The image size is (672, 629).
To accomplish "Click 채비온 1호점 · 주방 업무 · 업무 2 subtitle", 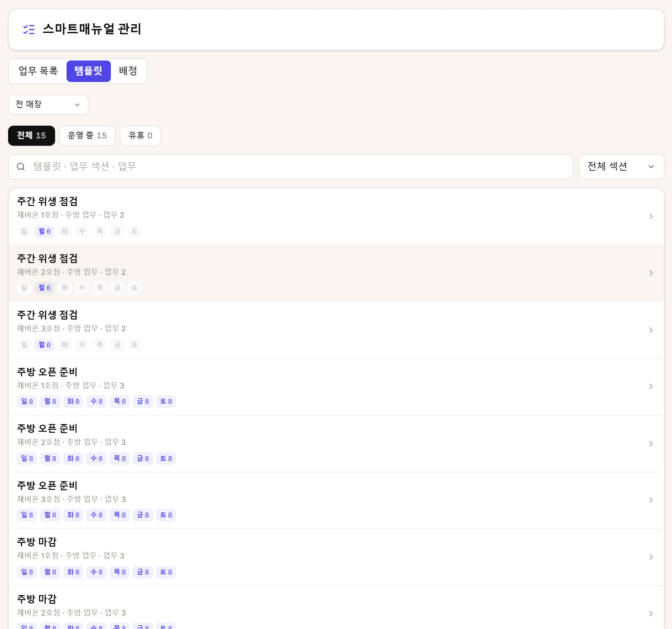I will coord(71,215).
